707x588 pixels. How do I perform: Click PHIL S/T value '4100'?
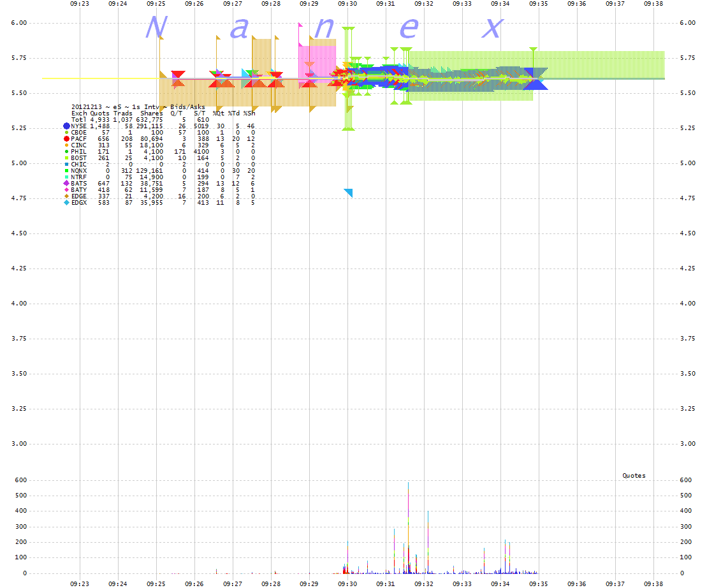point(201,152)
